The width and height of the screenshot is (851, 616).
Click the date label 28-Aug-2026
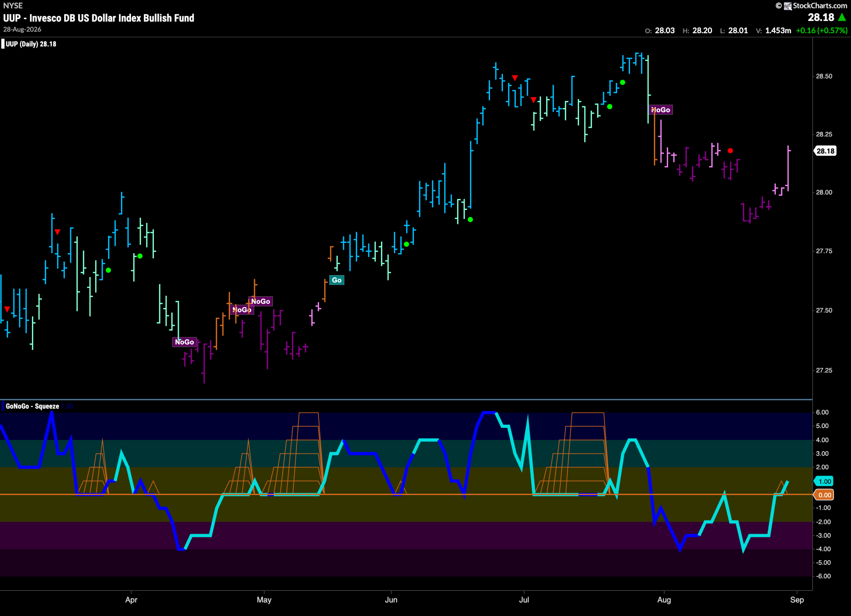[22, 29]
